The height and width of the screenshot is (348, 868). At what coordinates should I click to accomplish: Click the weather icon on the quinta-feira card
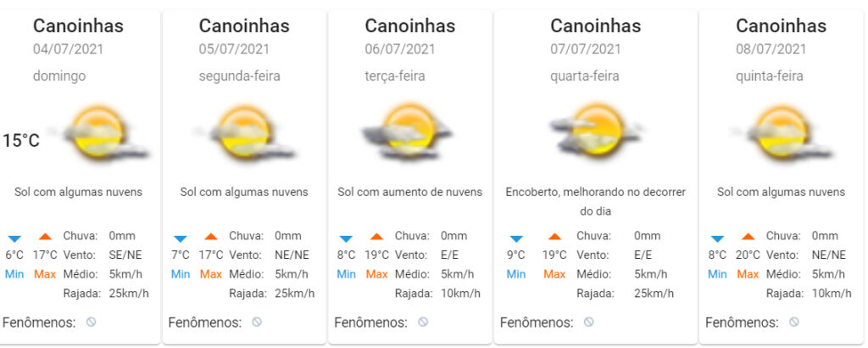click(782, 133)
